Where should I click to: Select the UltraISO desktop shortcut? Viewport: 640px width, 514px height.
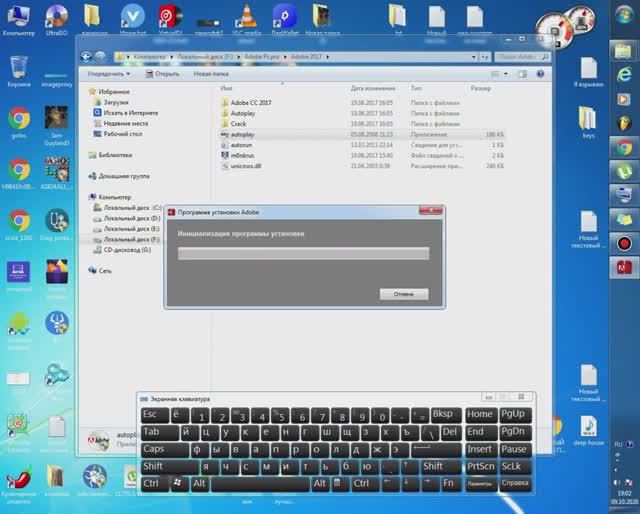[x=56, y=20]
